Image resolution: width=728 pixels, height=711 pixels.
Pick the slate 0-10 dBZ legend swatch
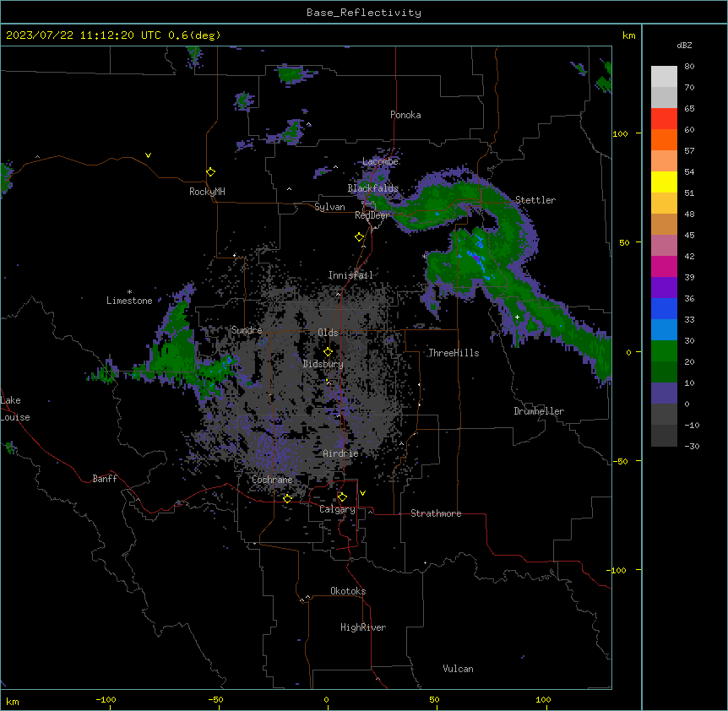click(664, 393)
